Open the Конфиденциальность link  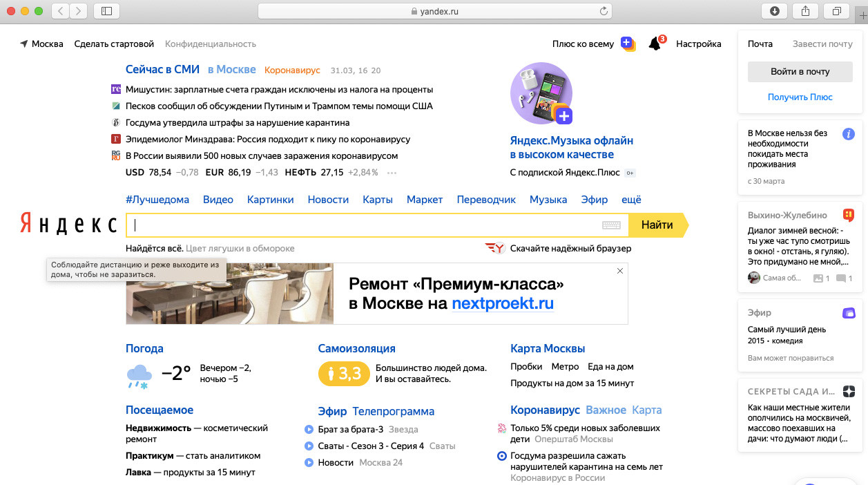211,44
